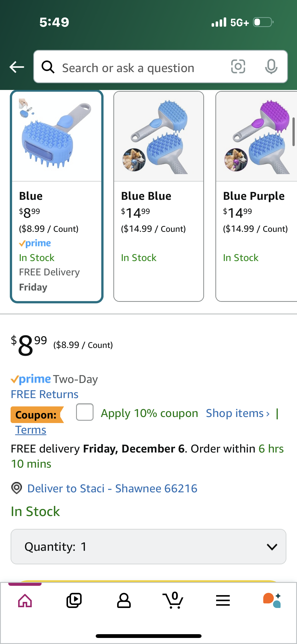Expand the Quantity dropdown

click(148, 546)
